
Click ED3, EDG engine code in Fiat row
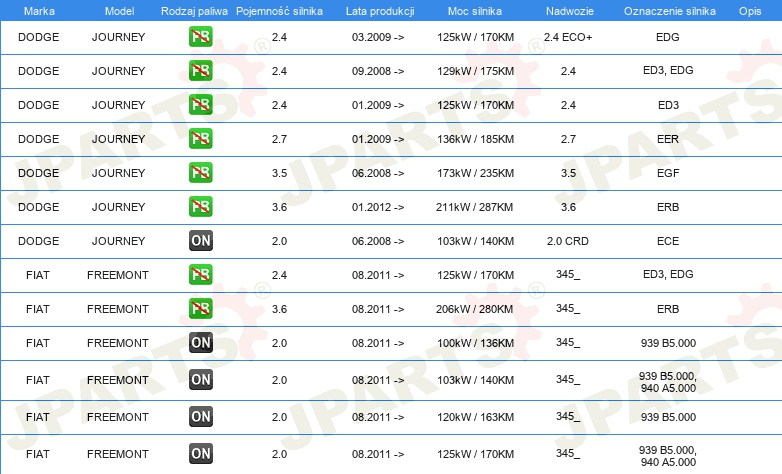[x=668, y=274]
